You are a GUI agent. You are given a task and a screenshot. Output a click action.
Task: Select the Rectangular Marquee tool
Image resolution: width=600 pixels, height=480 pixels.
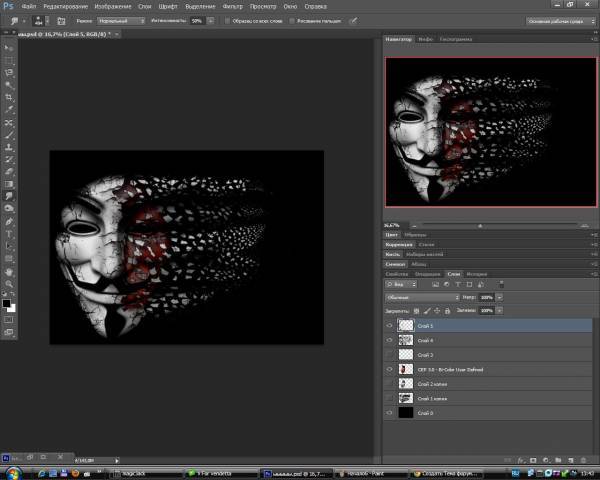pyautogui.click(x=9, y=60)
